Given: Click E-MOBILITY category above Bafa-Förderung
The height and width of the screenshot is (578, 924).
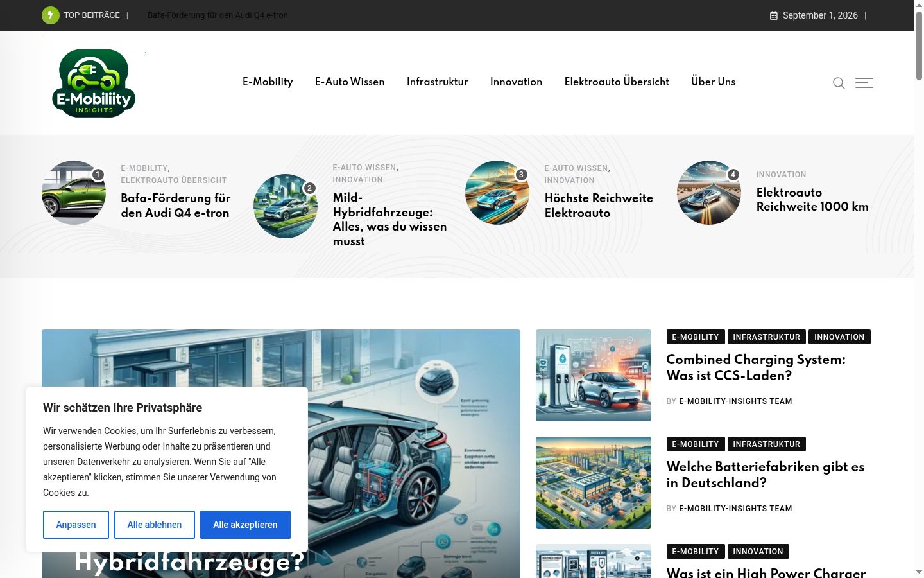Looking at the screenshot, I should 144,168.
